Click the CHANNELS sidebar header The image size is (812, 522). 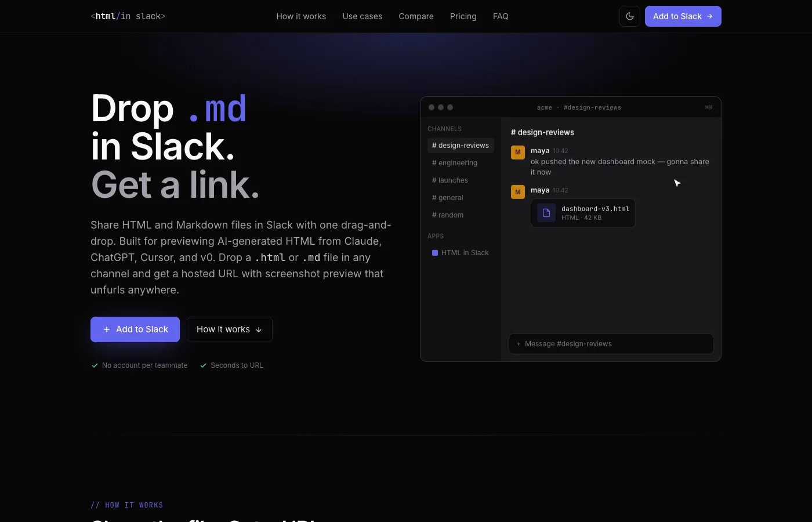[445, 129]
